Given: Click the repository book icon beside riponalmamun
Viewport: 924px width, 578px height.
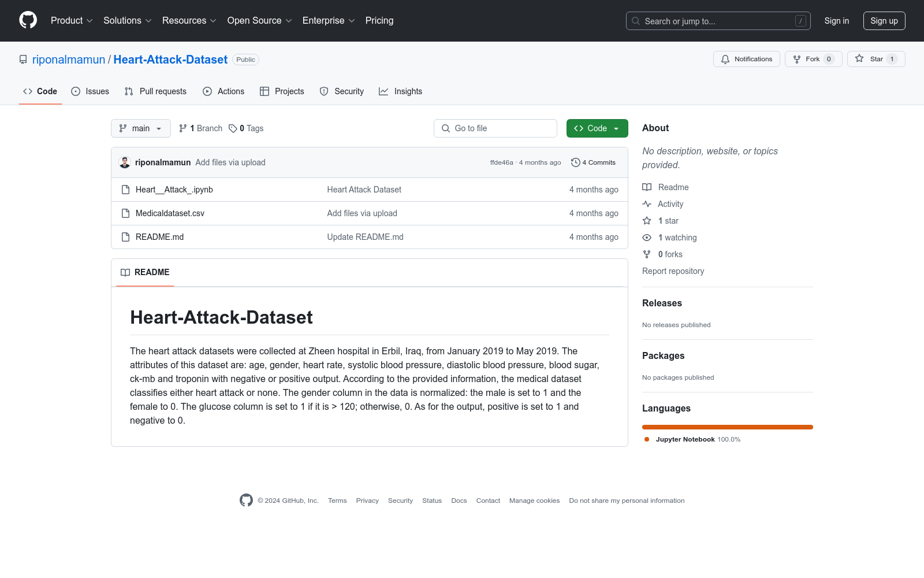Looking at the screenshot, I should click(x=23, y=60).
